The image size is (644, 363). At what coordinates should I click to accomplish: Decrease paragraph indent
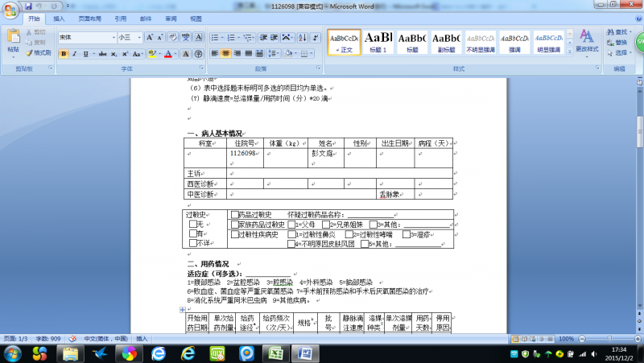[263, 37]
